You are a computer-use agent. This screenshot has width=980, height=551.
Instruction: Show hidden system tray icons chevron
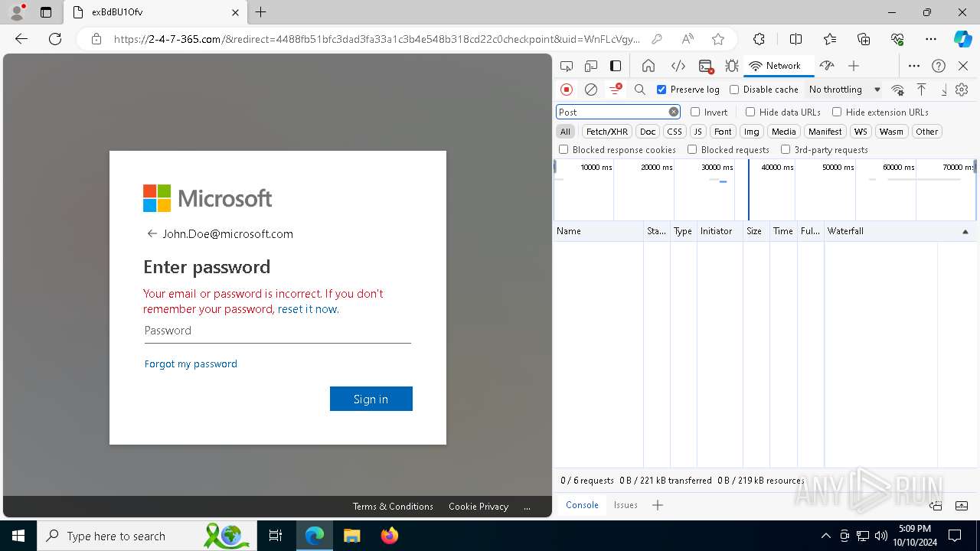coord(825,536)
